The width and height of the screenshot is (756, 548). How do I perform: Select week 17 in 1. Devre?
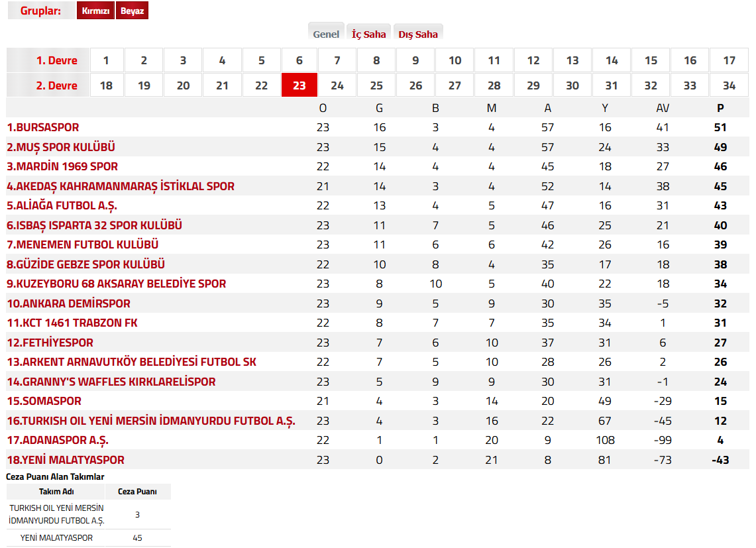click(729, 60)
